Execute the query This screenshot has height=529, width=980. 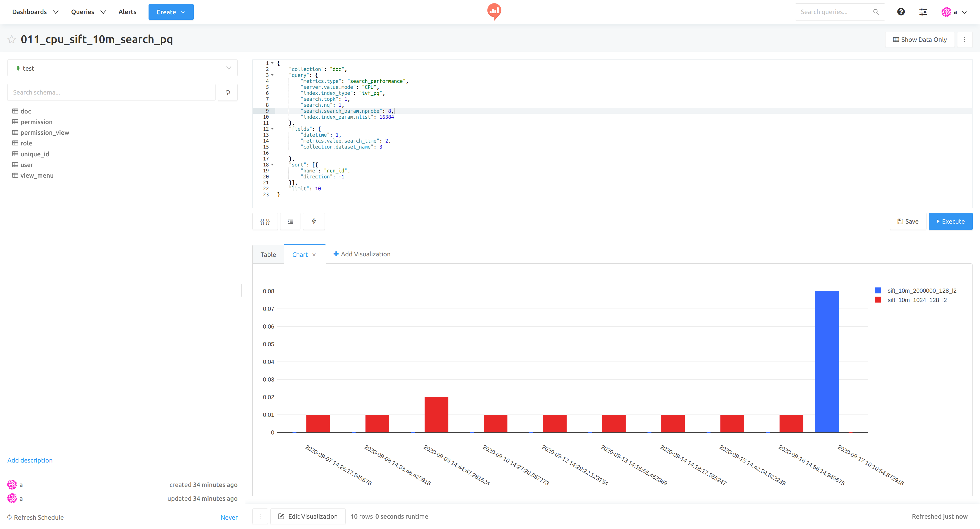(950, 222)
